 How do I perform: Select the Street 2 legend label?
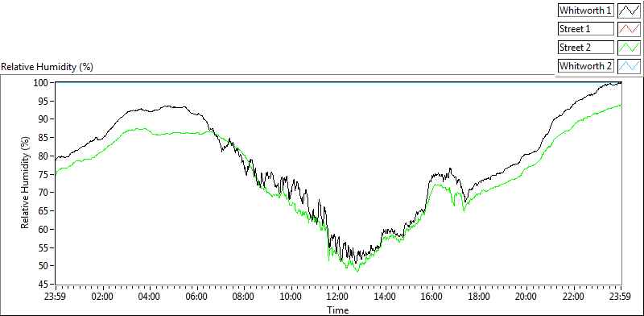pos(586,48)
